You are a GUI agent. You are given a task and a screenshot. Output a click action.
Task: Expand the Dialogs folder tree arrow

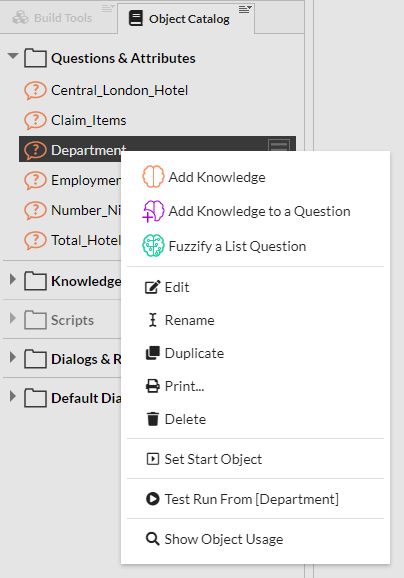click(13, 357)
